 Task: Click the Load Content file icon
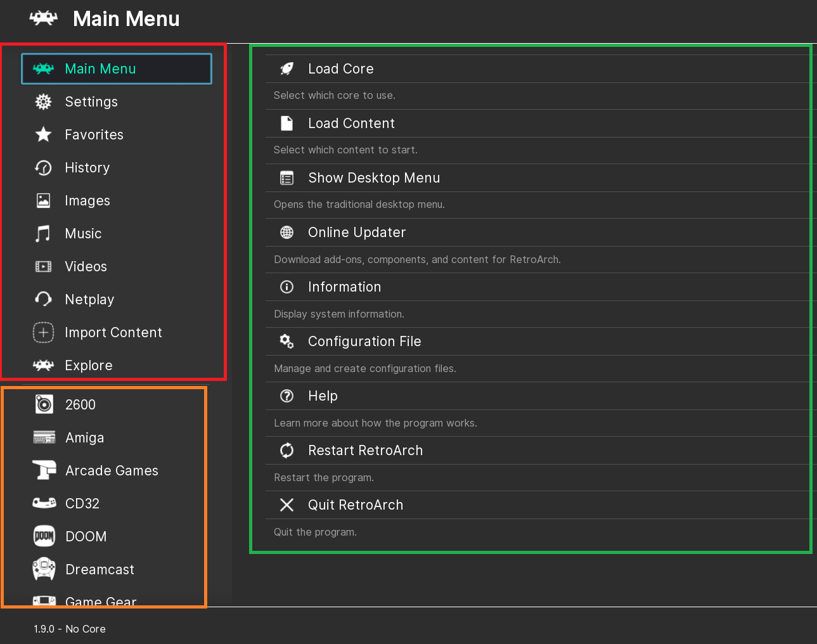[x=286, y=123]
